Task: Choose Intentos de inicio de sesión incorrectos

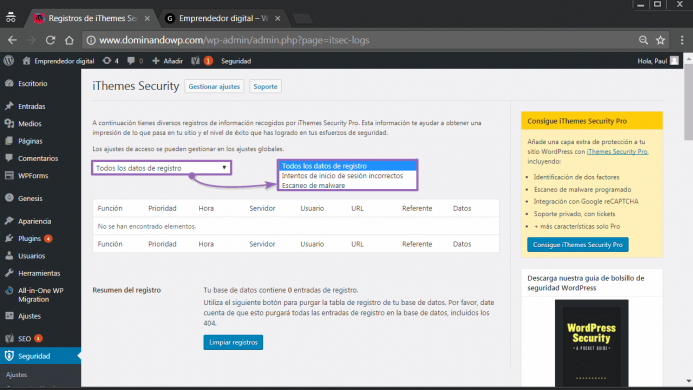Action: click(342, 176)
